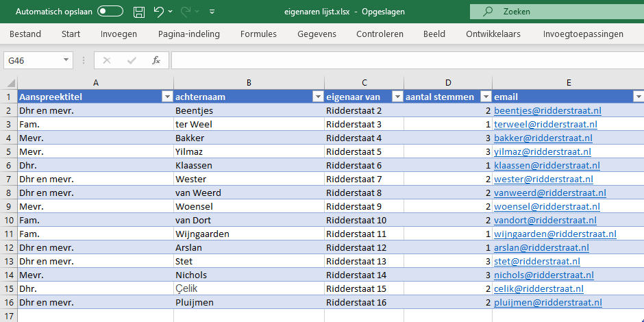Click the Zoeken search box

coord(557,12)
